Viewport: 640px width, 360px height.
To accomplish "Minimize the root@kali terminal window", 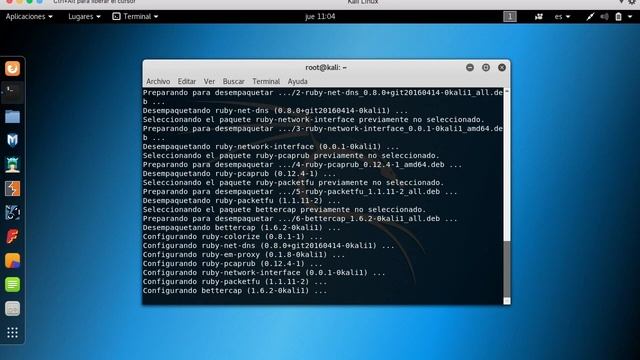I will point(470,67).
